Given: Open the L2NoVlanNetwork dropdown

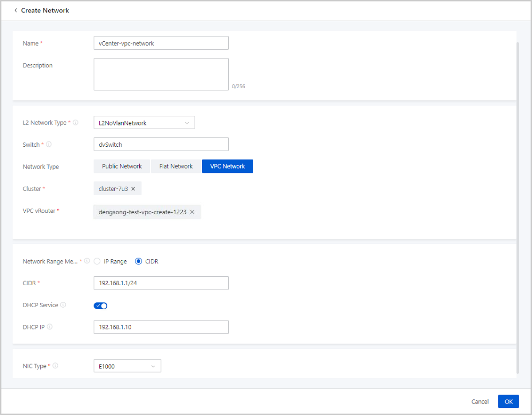Looking at the screenshot, I should pos(144,123).
